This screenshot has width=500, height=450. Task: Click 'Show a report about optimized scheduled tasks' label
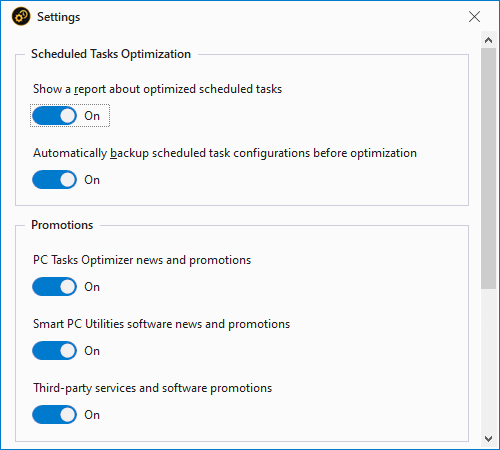pyautogui.click(x=157, y=89)
